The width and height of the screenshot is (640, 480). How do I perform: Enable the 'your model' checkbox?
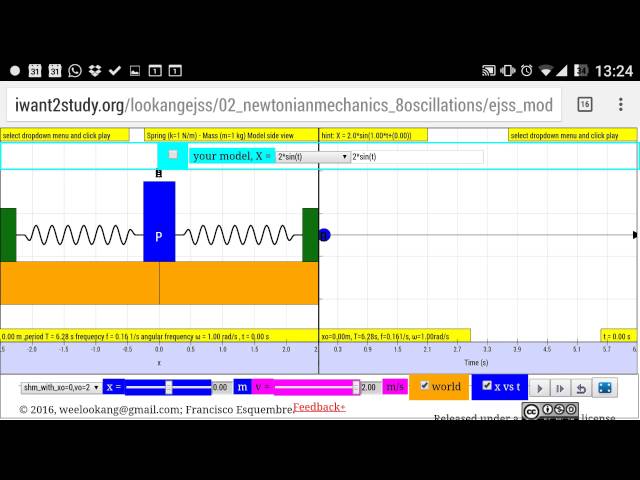(x=173, y=154)
